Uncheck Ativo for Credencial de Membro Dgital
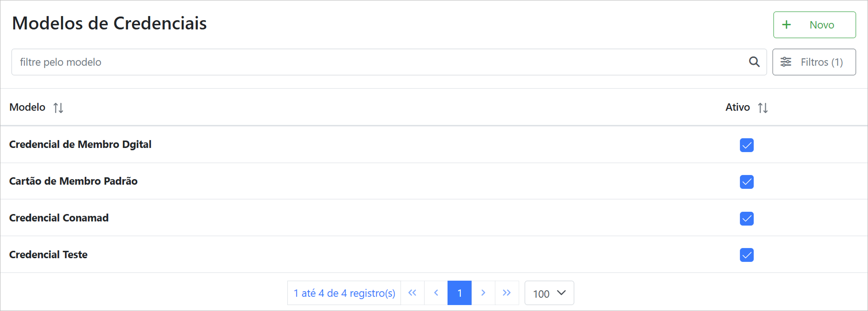 [x=747, y=145]
